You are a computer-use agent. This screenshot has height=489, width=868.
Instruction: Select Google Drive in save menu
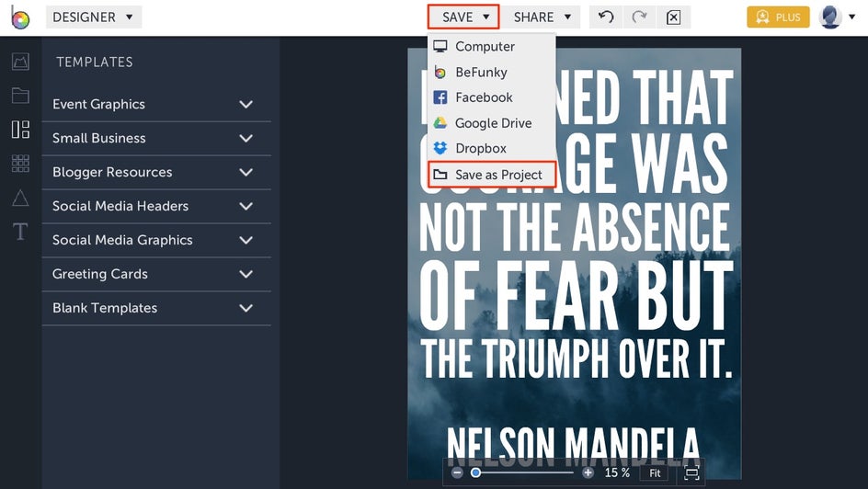(x=492, y=123)
